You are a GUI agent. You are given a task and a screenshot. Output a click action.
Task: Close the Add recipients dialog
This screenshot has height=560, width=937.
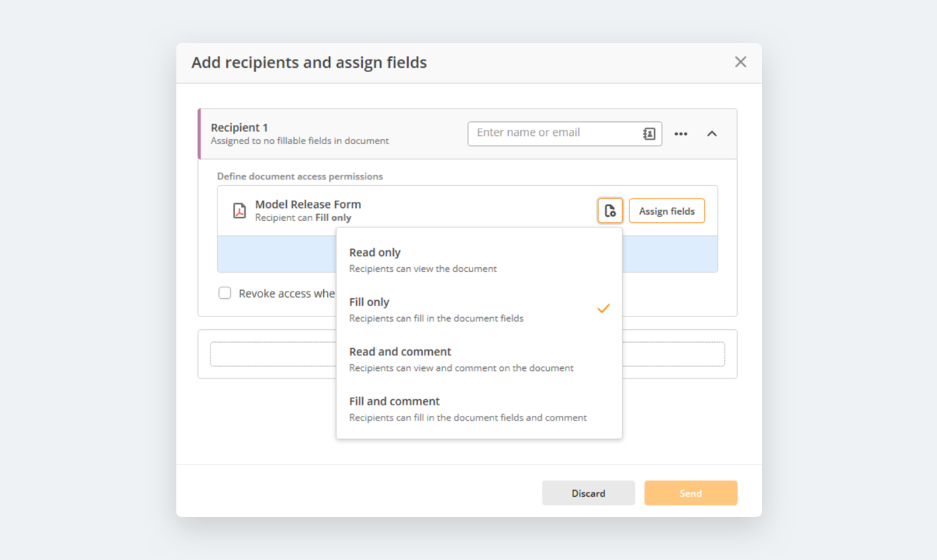pos(740,62)
